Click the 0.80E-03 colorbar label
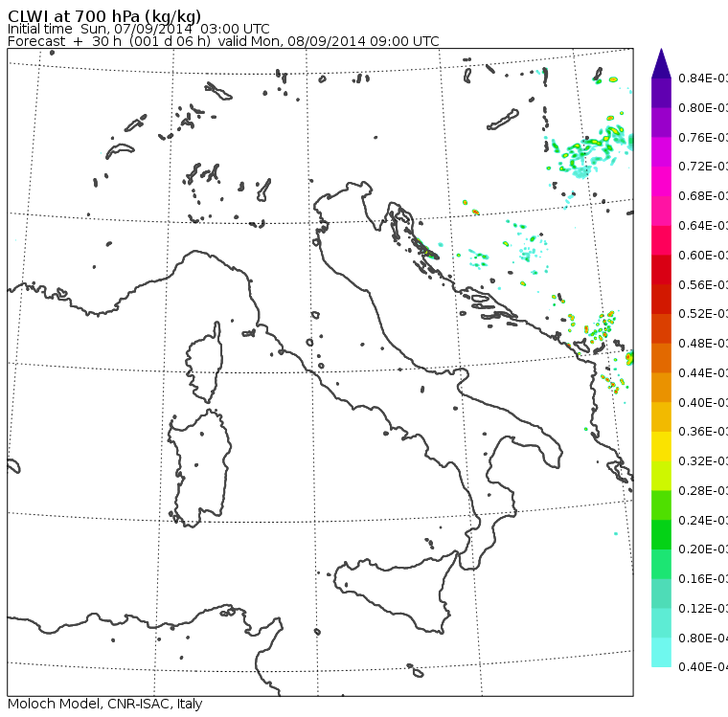This screenshot has height=717, width=728. click(703, 108)
